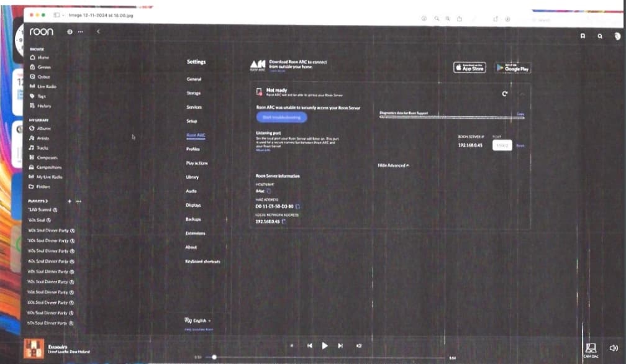Click the App Store download badge

tap(469, 68)
